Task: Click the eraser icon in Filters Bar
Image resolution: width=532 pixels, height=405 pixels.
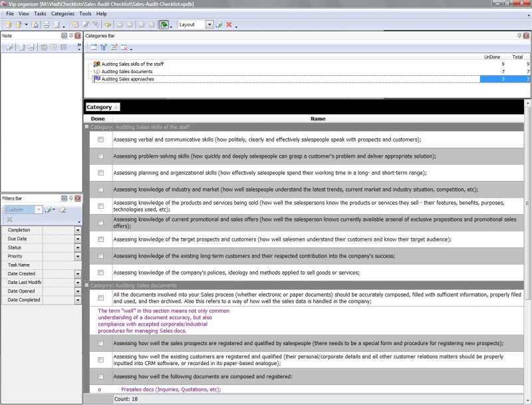Action: (x=62, y=209)
